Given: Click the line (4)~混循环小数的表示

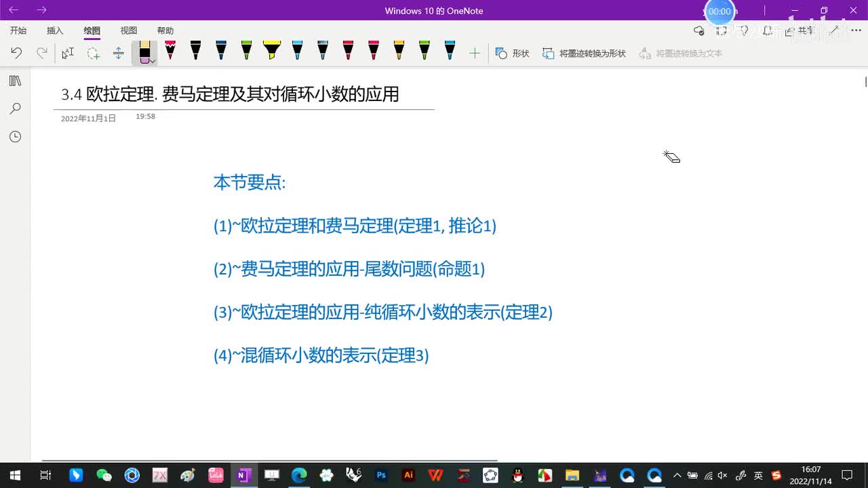Looking at the screenshot, I should click(321, 356).
